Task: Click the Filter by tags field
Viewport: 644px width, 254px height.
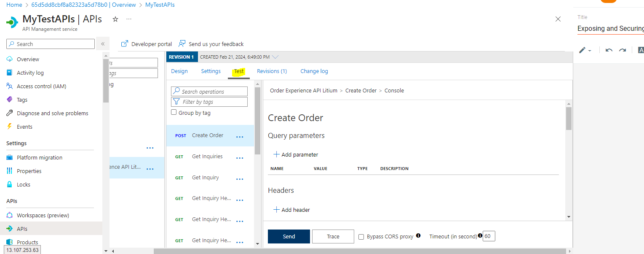Action: coord(209,102)
